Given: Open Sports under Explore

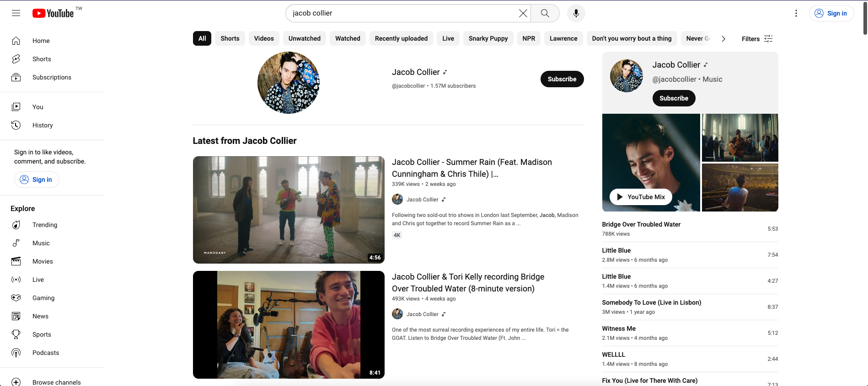Looking at the screenshot, I should point(52,334).
